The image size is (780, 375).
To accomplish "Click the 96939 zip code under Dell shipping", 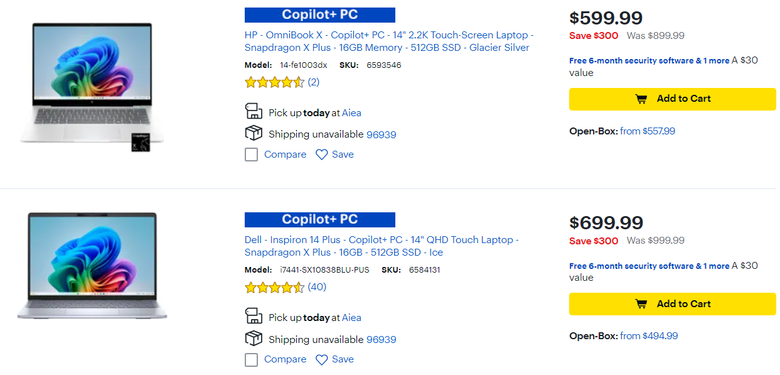I will point(381,340).
